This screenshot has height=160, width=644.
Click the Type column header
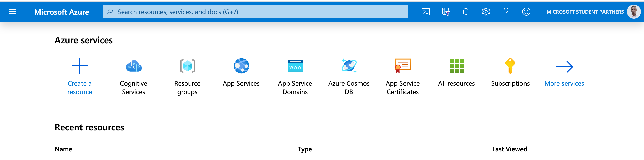pyautogui.click(x=305, y=149)
